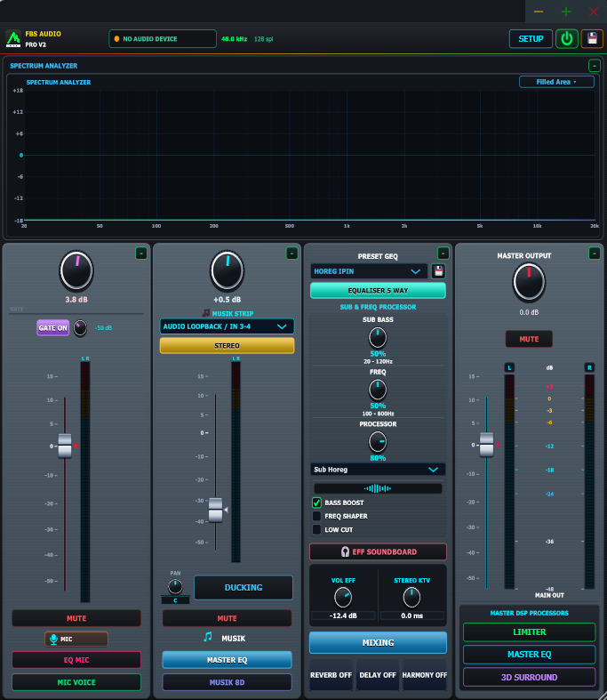This screenshot has height=700, width=607.
Task: Mute the master output
Action: coord(529,339)
